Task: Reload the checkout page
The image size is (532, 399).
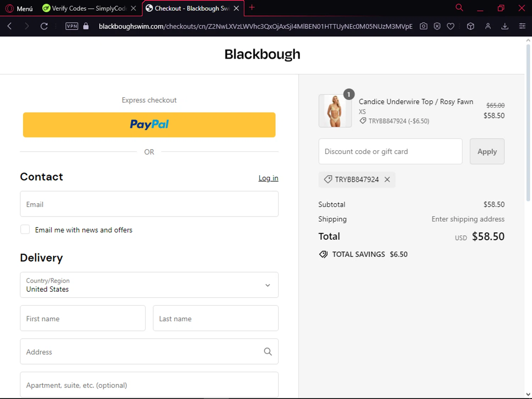Action: (44, 26)
